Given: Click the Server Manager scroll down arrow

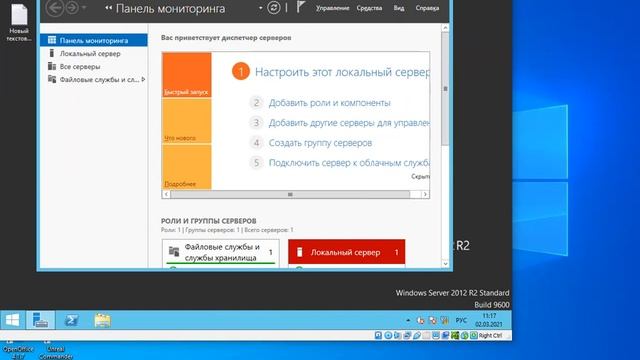Looking at the screenshot, I should point(445,264).
